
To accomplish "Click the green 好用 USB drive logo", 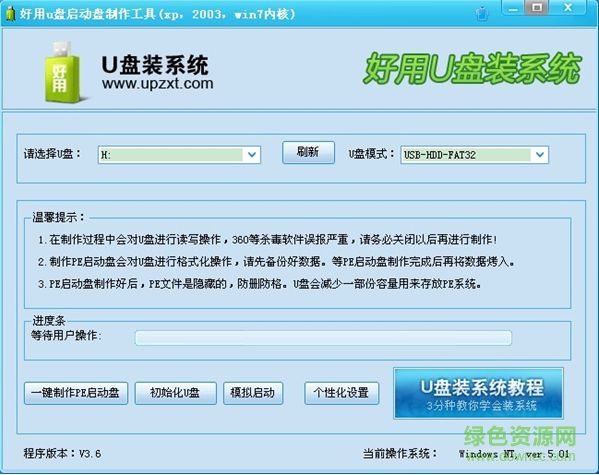I will click(62, 73).
